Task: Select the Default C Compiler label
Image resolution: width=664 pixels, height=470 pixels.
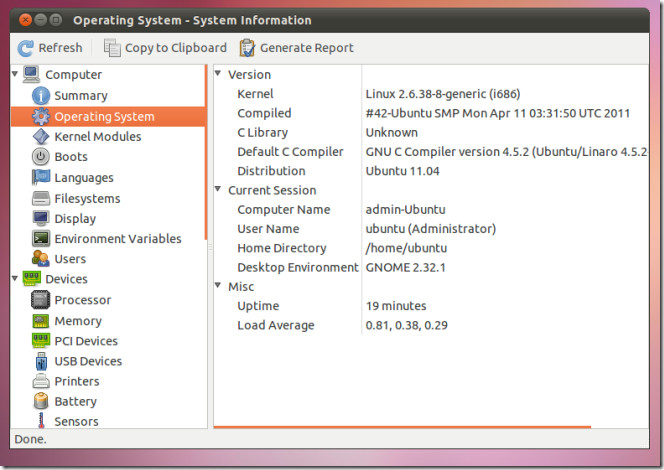Action: click(x=290, y=152)
